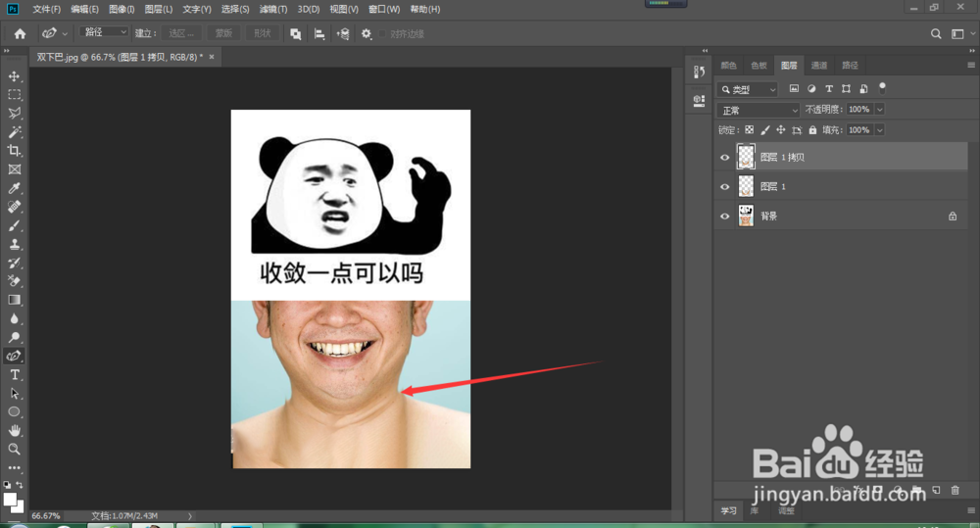Select the Hand tool

(14, 430)
